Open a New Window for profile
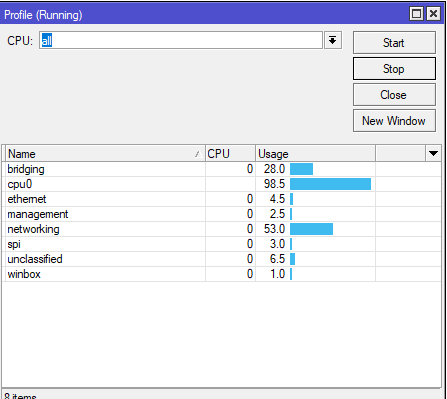This screenshot has width=447, height=399. (x=394, y=121)
